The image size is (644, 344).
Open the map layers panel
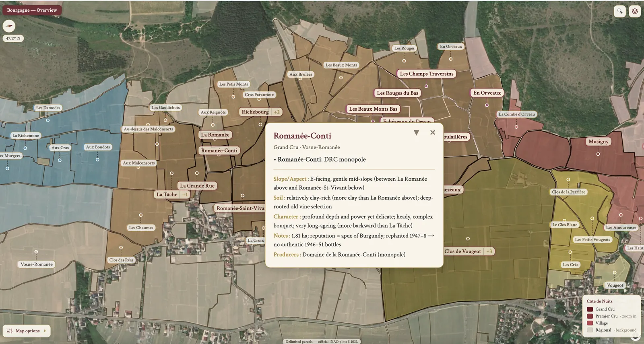[x=635, y=11]
